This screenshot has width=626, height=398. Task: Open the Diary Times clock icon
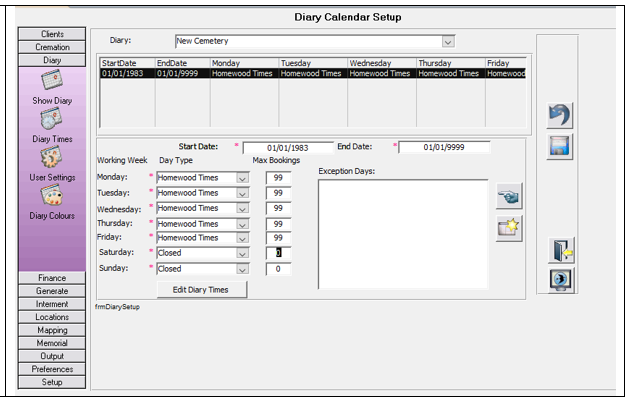point(51,118)
